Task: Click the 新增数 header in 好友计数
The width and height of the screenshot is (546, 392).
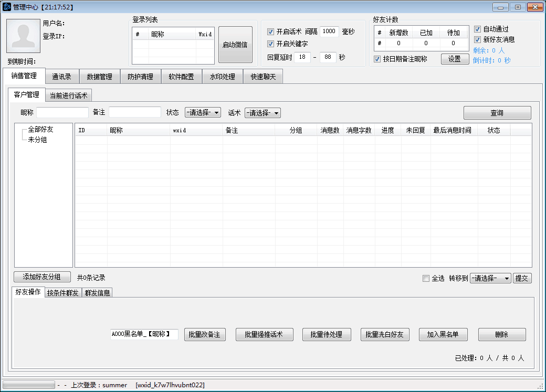Action: pyautogui.click(x=398, y=33)
